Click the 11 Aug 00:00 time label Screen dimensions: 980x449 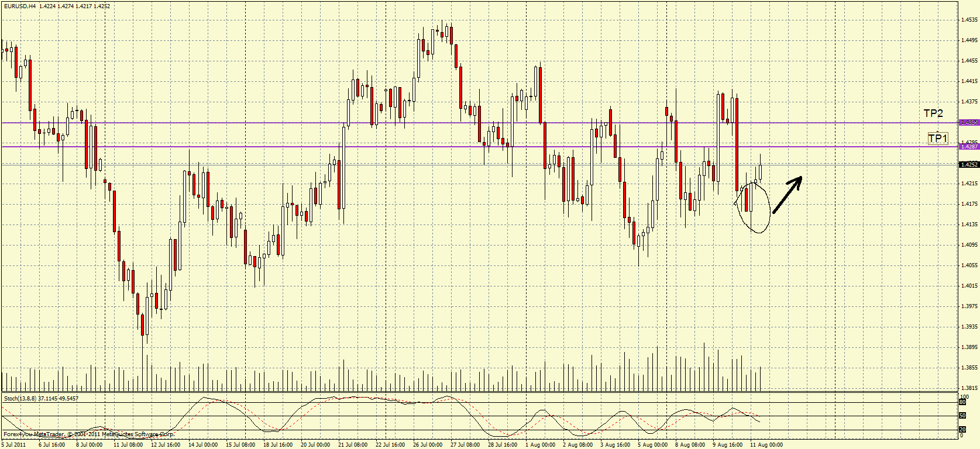click(x=766, y=445)
